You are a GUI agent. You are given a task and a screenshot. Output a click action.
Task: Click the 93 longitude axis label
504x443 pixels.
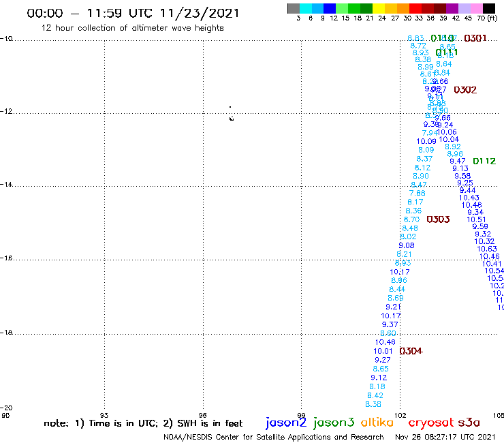(x=104, y=415)
